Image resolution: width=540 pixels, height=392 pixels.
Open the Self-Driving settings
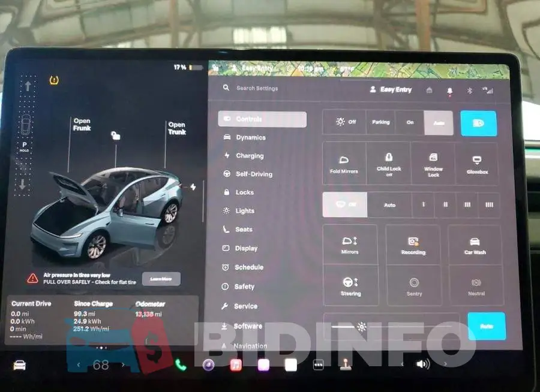(x=248, y=174)
